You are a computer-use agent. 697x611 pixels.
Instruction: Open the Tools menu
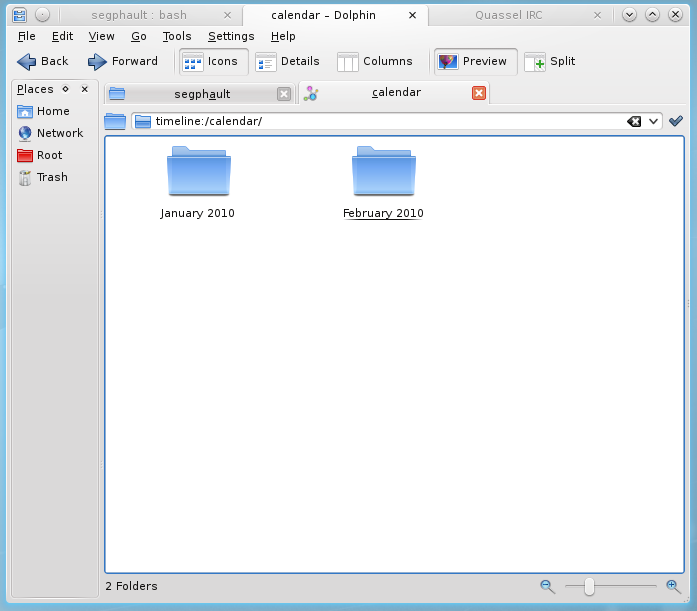[177, 36]
